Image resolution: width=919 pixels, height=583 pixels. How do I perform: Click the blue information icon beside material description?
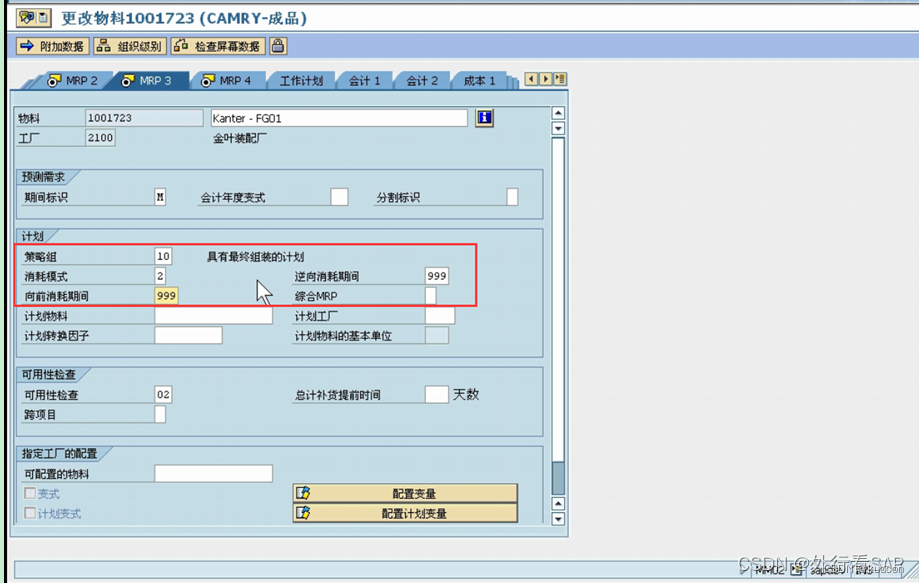point(484,118)
